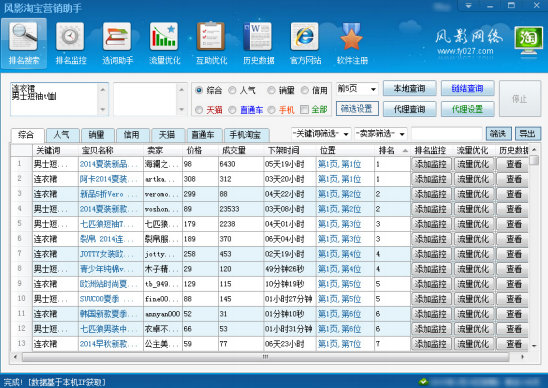The height and width of the screenshot is (388, 548).
Task: Tick the 全部 checkbox
Action: click(x=304, y=110)
